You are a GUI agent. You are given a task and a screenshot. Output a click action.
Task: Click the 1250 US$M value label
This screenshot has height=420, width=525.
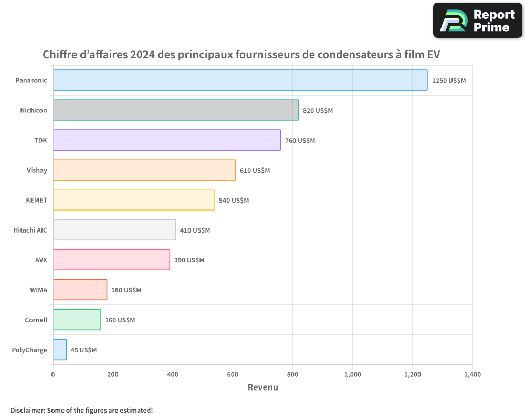tap(448, 81)
